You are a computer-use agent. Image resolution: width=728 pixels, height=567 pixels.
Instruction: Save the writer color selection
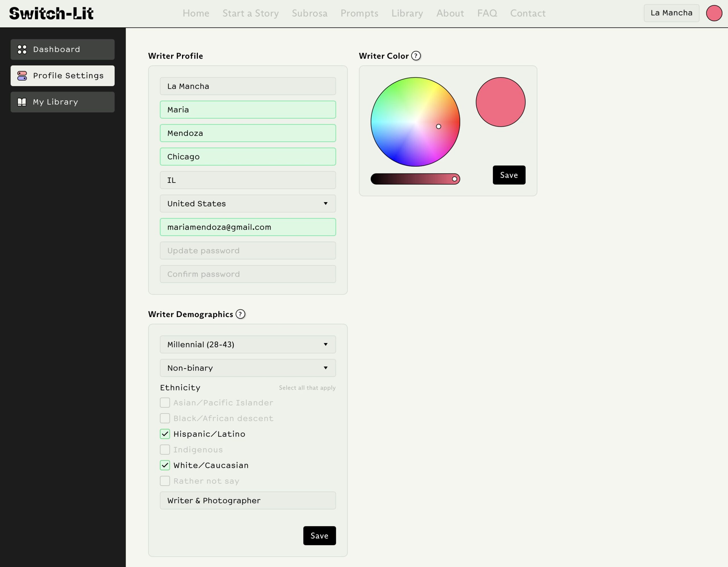[509, 175]
